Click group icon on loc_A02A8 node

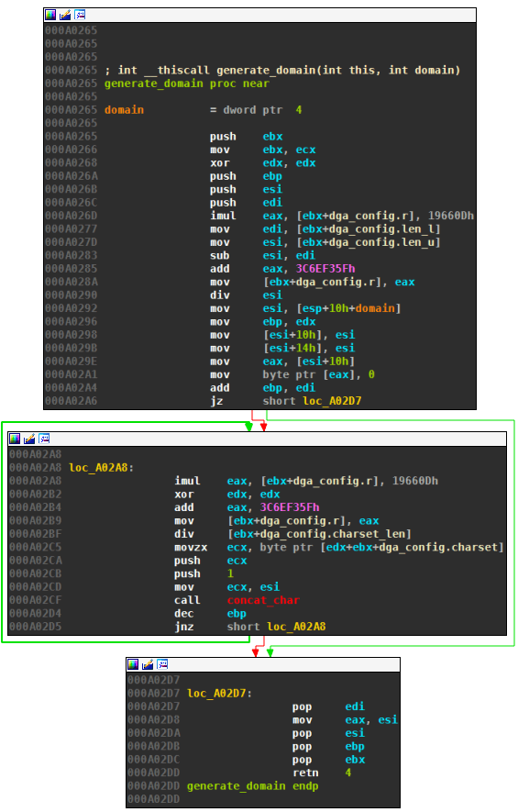pyautogui.click(x=45, y=439)
